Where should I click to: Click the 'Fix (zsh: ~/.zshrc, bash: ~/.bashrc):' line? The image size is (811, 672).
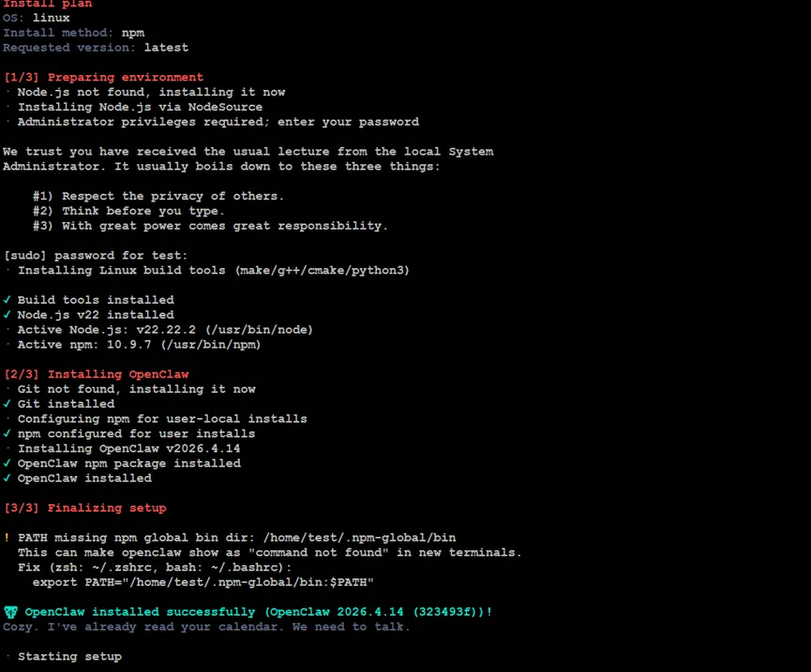point(155,567)
